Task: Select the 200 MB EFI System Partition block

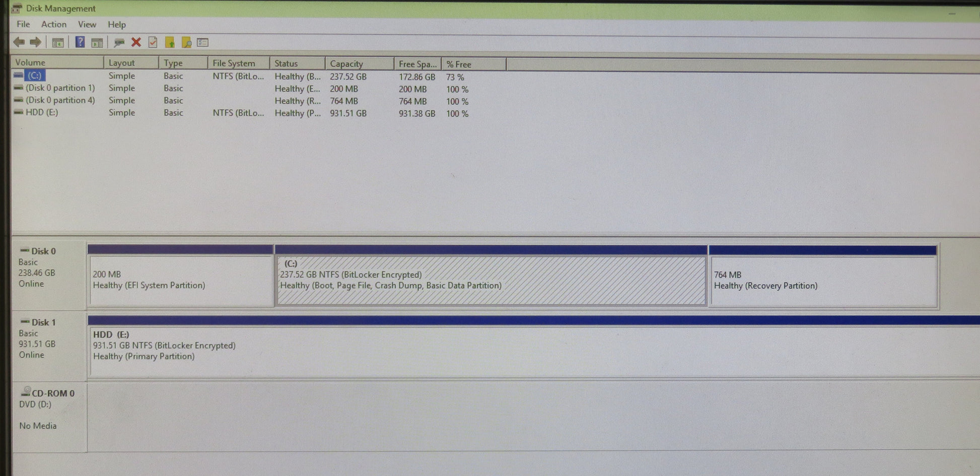Action: 180,280
